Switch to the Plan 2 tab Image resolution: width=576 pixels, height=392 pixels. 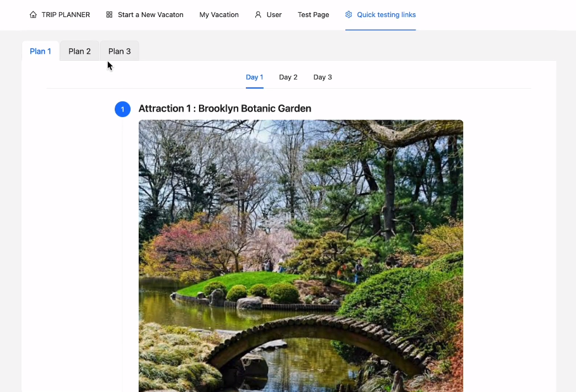click(80, 51)
